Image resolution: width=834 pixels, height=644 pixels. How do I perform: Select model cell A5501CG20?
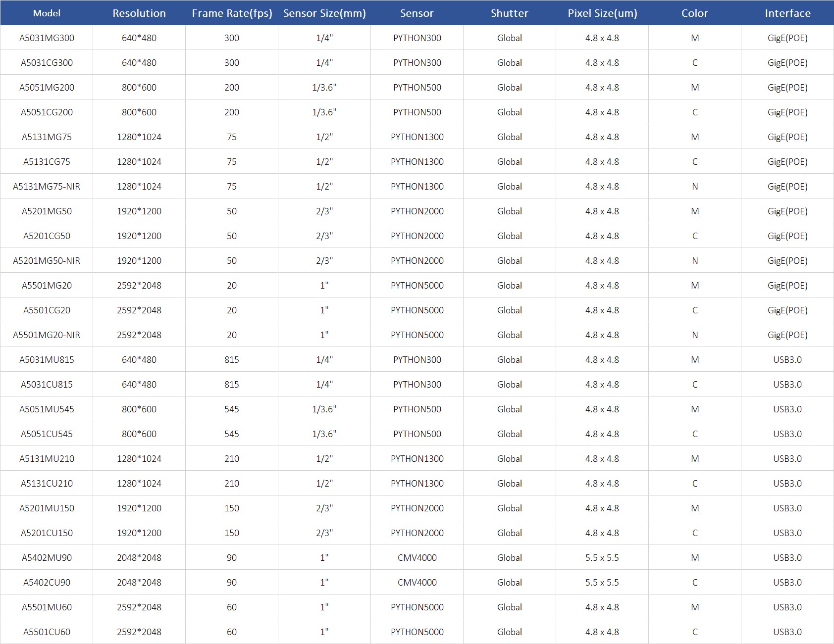click(47, 310)
